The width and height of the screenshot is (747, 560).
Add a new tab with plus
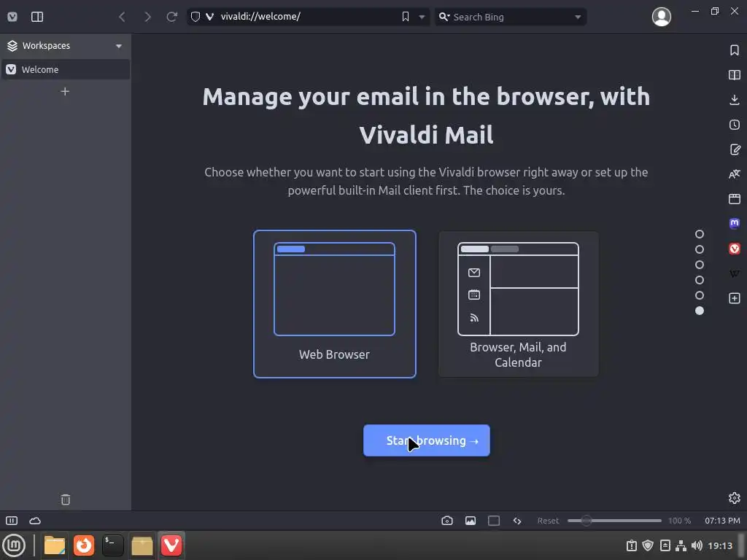click(x=65, y=91)
